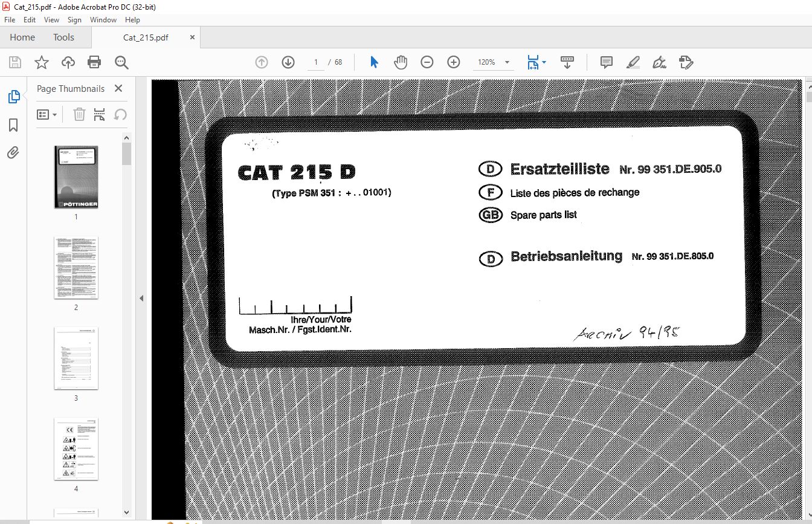Open the Edit menu
Viewport: 812px width, 524px height.
tap(30, 20)
